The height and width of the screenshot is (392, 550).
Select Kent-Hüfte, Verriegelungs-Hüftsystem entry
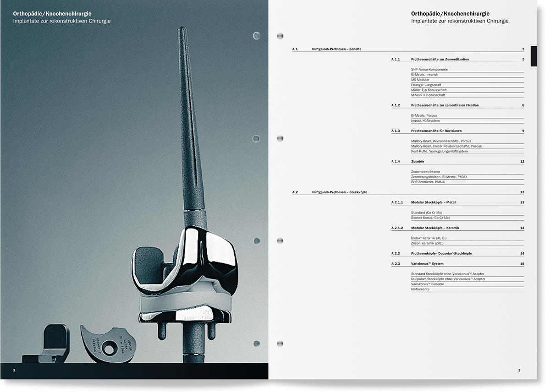point(439,152)
